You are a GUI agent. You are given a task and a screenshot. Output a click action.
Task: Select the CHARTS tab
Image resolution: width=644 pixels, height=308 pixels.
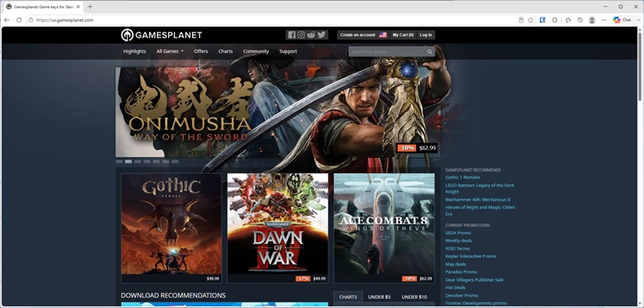(349, 297)
